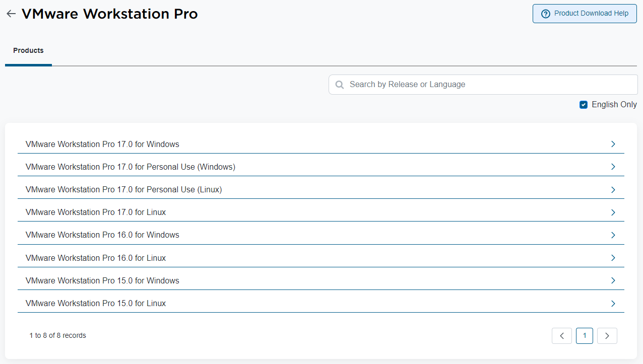
Task: Open Product Download Help
Action: tap(585, 14)
